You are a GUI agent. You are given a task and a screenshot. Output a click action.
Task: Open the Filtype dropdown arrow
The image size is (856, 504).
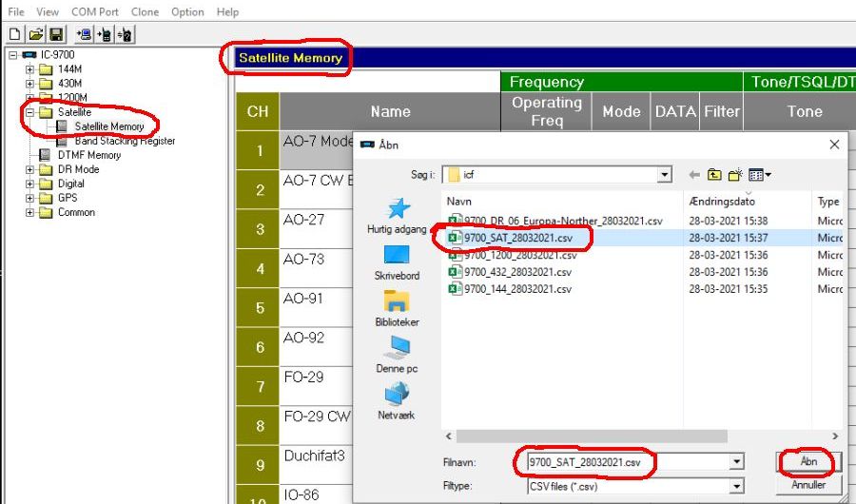tap(736, 486)
